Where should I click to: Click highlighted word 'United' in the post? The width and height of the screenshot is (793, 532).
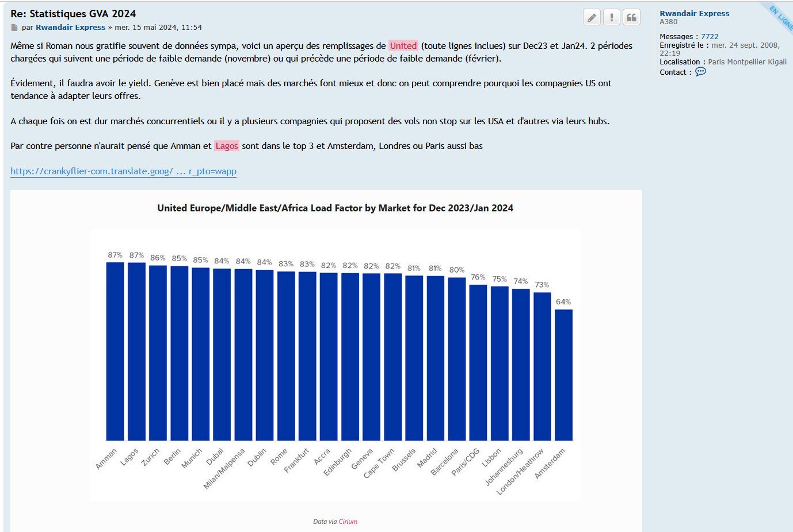pos(403,46)
